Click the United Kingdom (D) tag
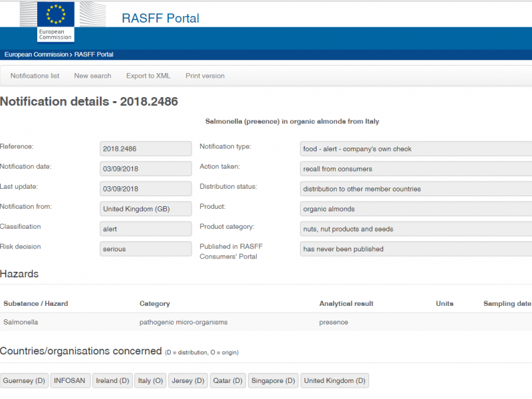 [x=334, y=381]
